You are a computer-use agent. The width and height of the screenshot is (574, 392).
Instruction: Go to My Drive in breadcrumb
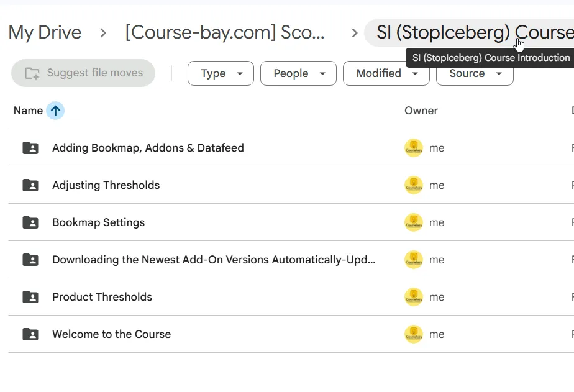point(45,32)
